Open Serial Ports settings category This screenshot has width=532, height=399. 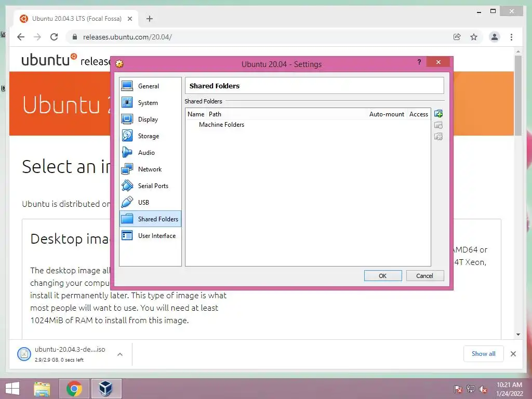150,186
